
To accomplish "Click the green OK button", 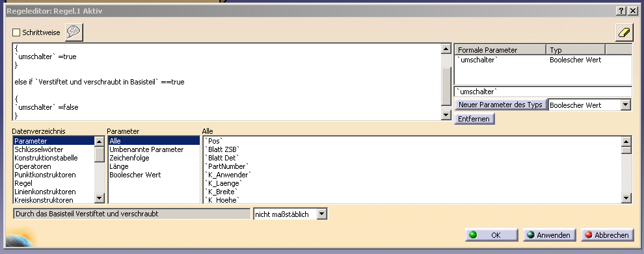I will click(491, 235).
